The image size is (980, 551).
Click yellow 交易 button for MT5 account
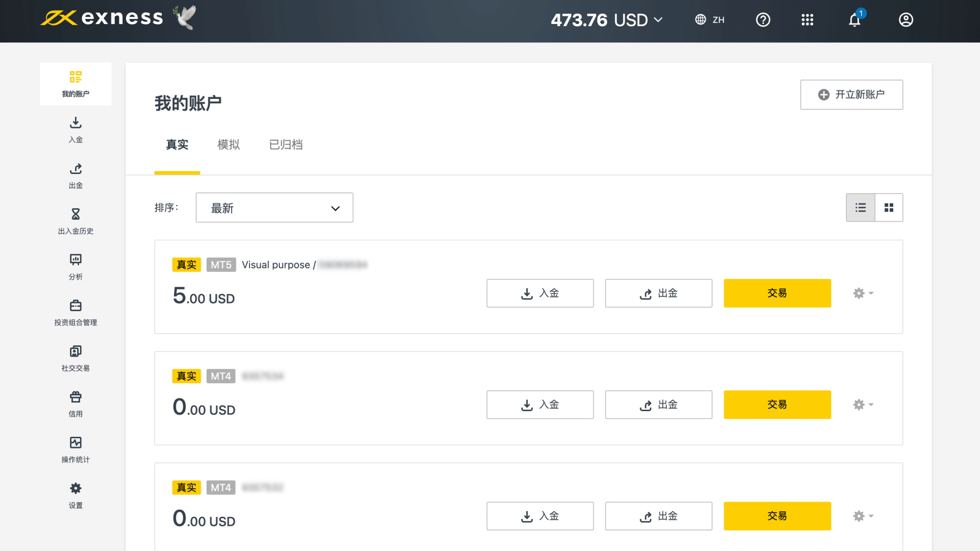[777, 293]
